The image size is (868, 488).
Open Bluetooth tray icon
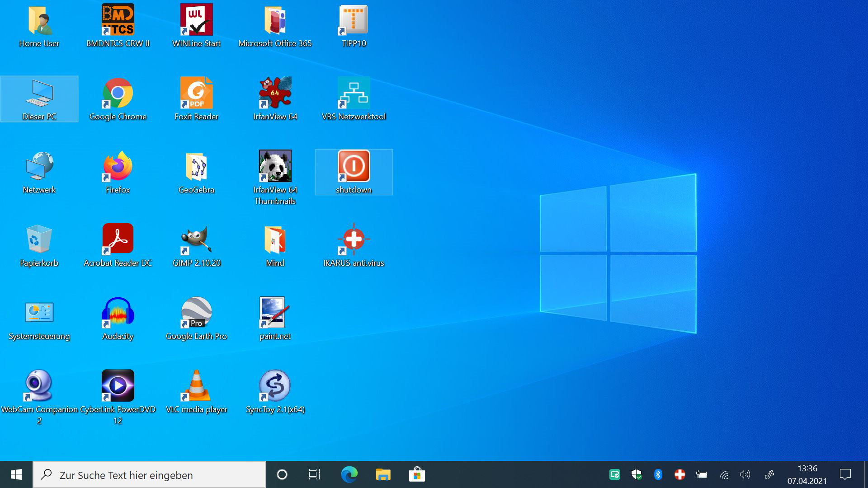(x=658, y=474)
